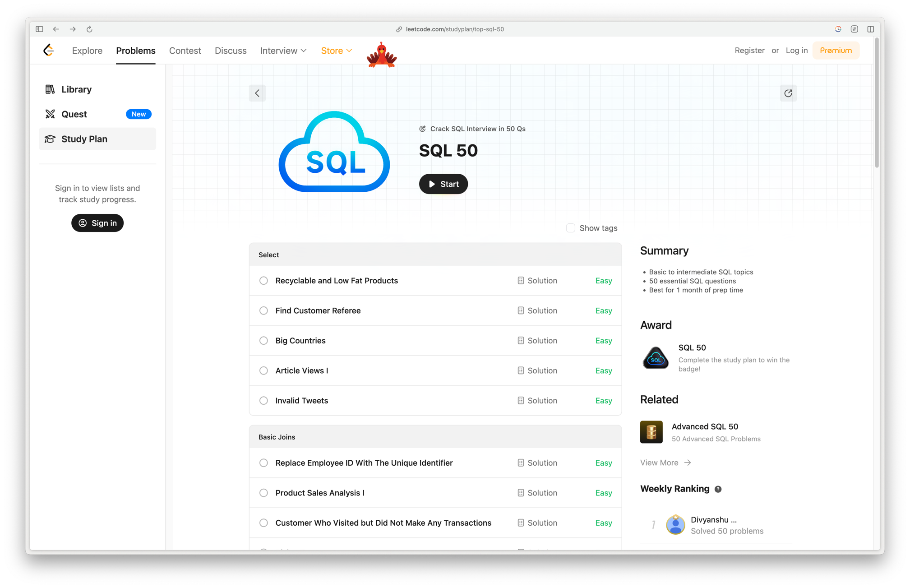The image size is (910, 588).
Task: Click the LeetCode logo icon
Action: tap(49, 50)
